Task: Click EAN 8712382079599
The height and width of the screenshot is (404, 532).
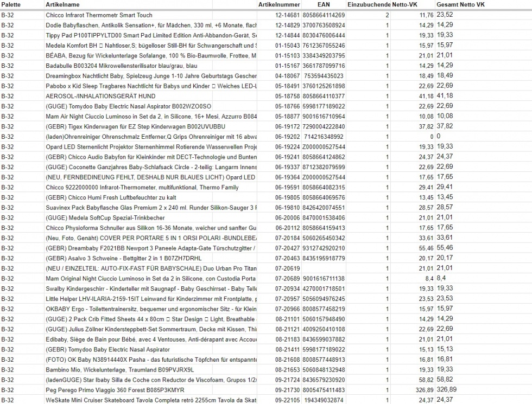Action: point(324,168)
